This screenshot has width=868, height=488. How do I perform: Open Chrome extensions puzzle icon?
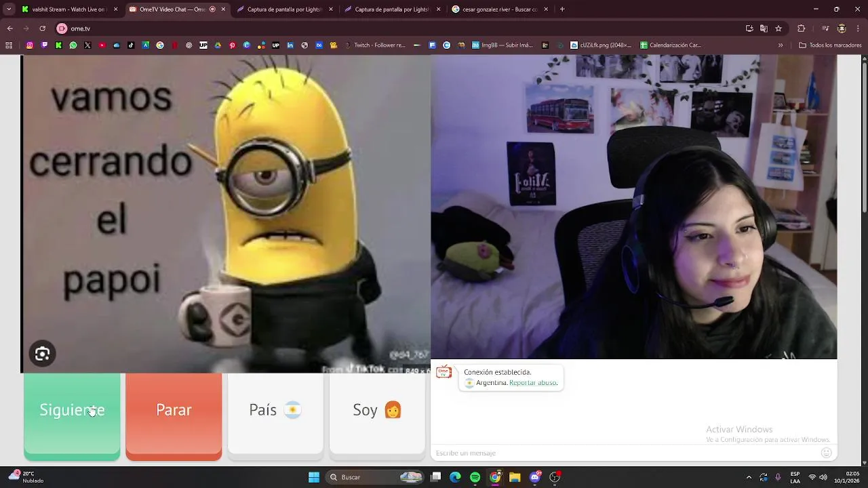[x=802, y=28]
